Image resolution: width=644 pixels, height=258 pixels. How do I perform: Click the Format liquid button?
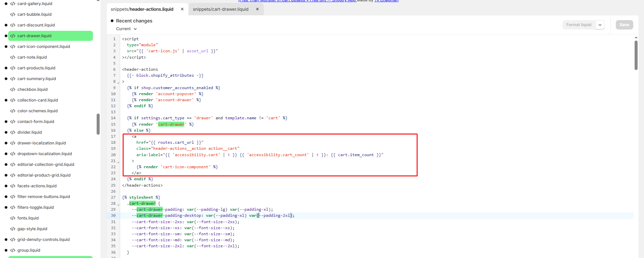pos(579,25)
